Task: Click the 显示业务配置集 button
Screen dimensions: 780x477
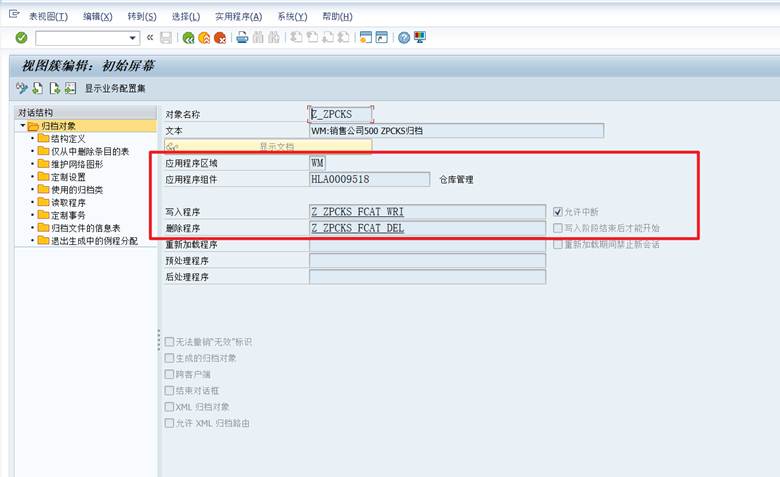Action: point(115,89)
